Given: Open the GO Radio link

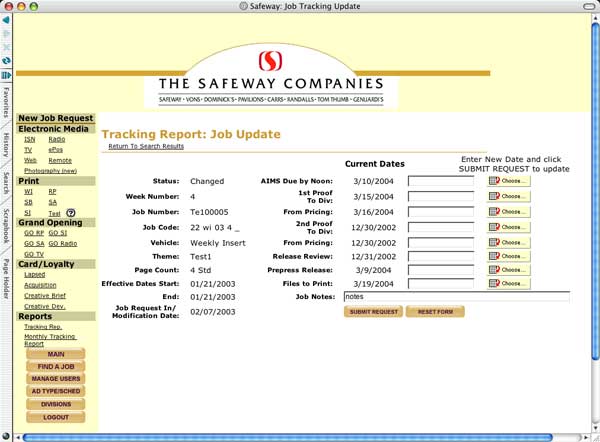Looking at the screenshot, I should pyautogui.click(x=63, y=243).
